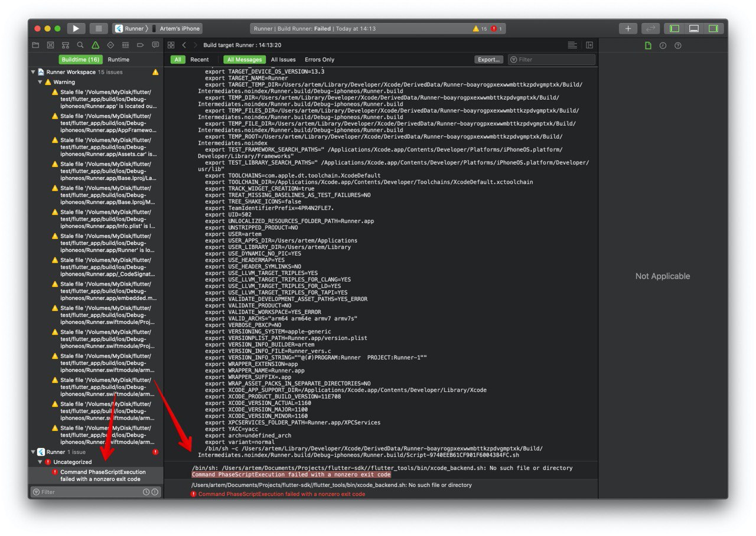Toggle the Debug area visibility
This screenshot has width=756, height=536.
click(694, 28)
